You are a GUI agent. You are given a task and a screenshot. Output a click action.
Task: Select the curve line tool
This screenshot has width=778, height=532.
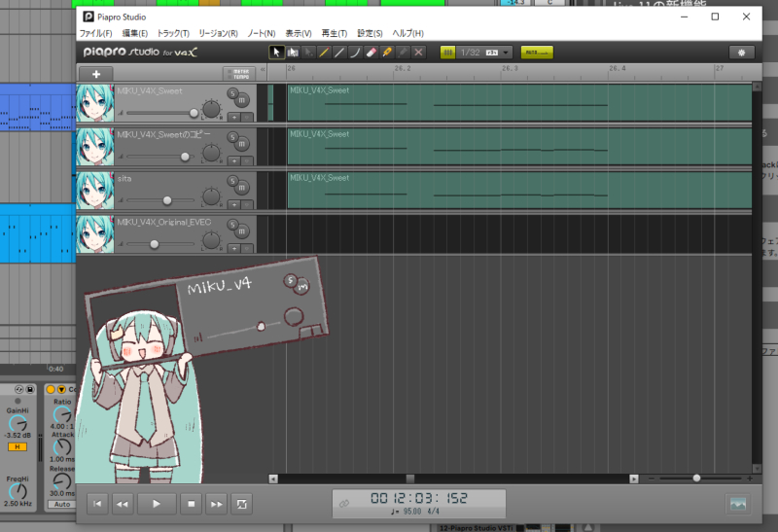[355, 53]
